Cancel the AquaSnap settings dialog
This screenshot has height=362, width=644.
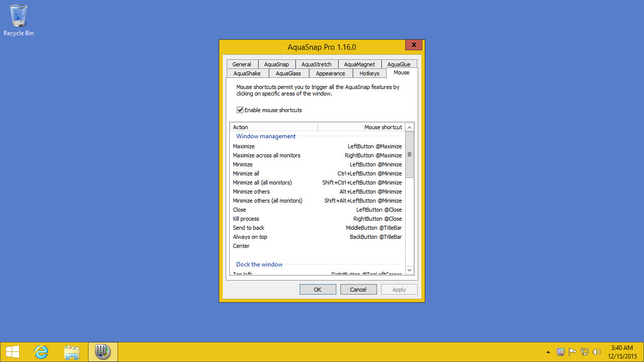[x=358, y=289]
